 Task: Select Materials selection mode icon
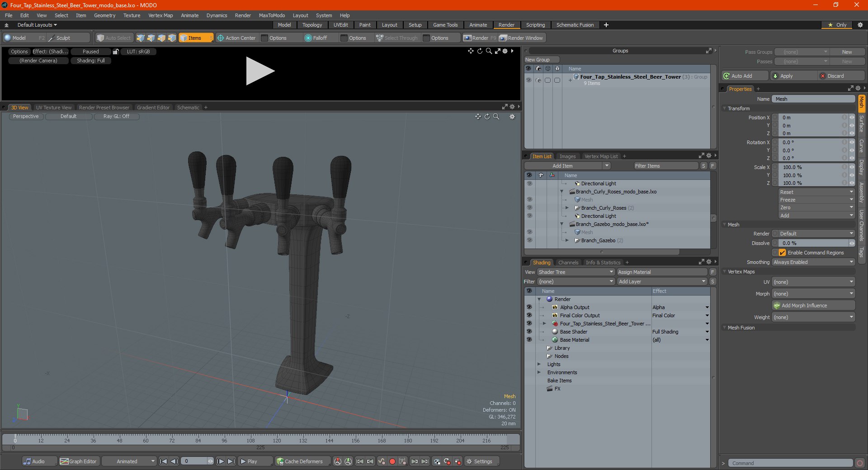[x=172, y=38]
